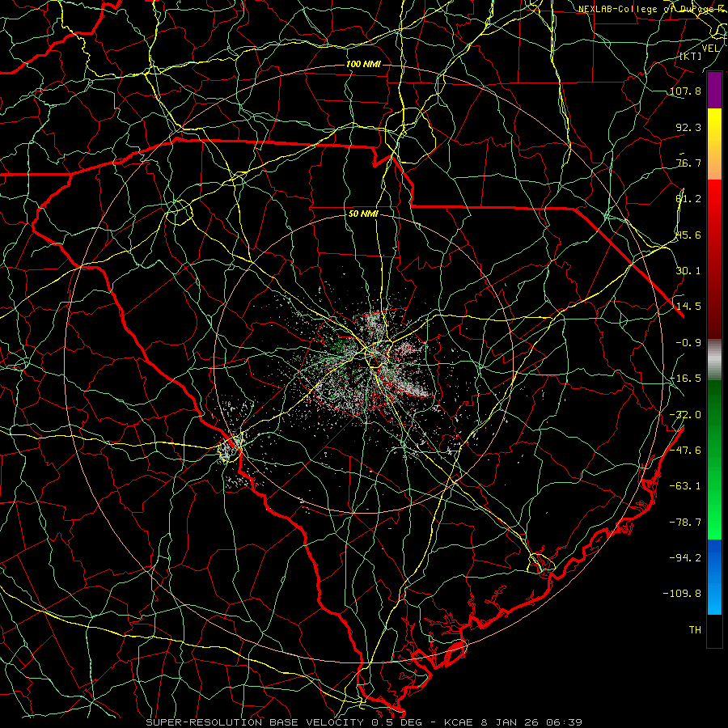Click the blue segment of the velocity scale
728x728 pixels.
click(714, 577)
